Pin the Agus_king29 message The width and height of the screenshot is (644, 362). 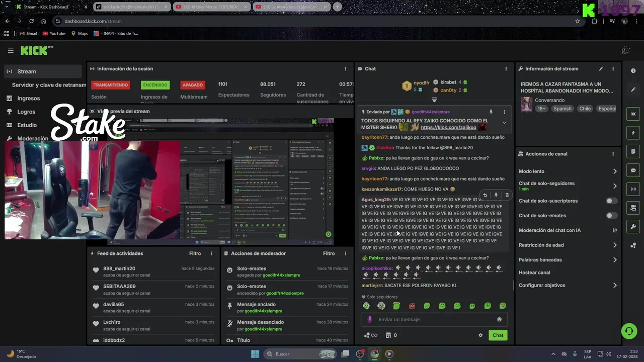(496, 195)
